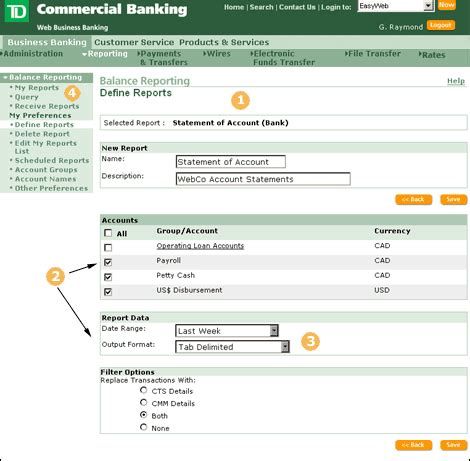The image size is (470, 461).
Task: Click the Logout button
Action: 441,25
